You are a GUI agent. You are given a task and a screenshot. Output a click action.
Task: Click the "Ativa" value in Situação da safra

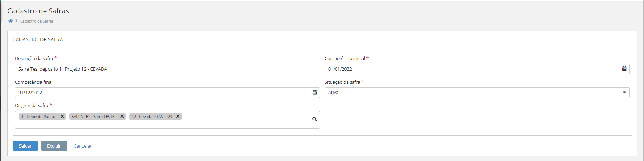333,93
